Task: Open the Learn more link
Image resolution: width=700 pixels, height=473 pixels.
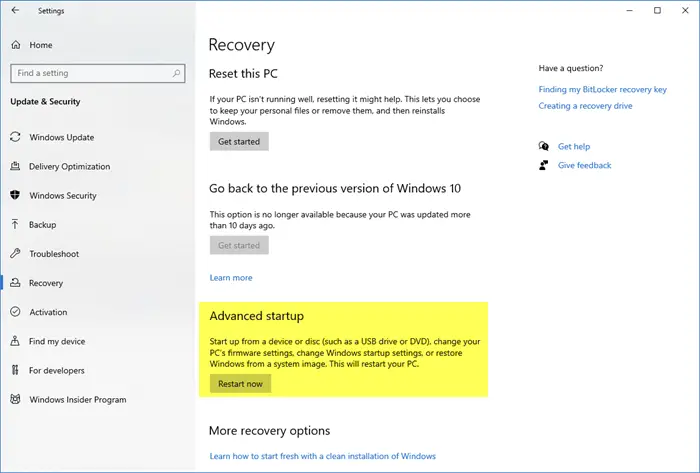Action: click(x=231, y=277)
